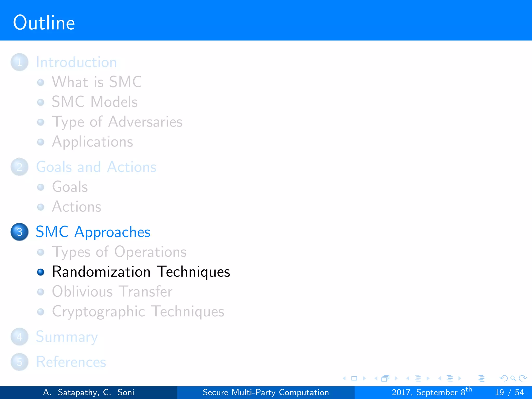Click the slide rectangle navigation icon
The image size is (532, 399).
pos(354,378)
